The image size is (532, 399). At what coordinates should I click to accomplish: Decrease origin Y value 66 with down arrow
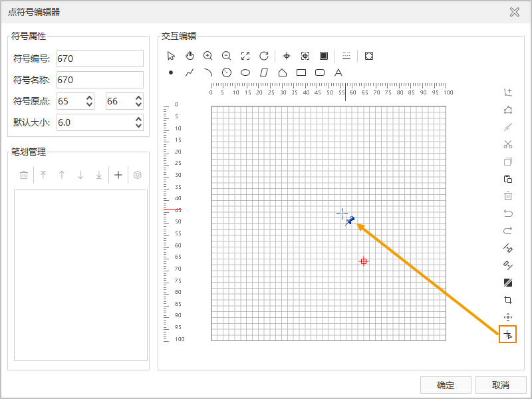[138, 104]
